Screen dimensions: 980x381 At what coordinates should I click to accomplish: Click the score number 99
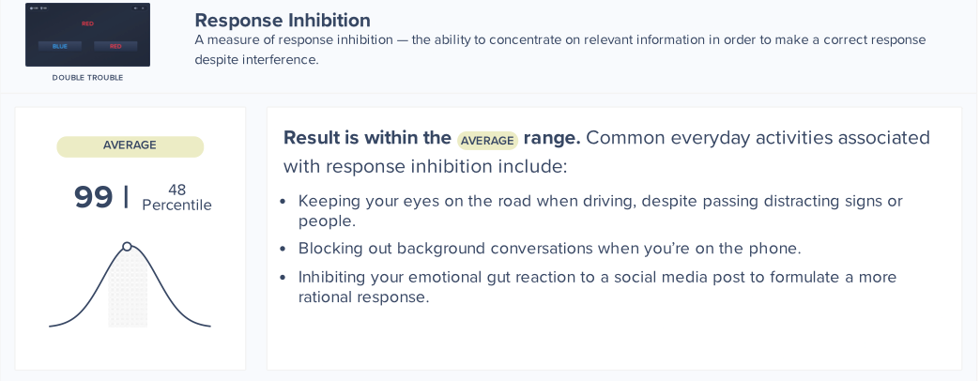[x=94, y=197]
